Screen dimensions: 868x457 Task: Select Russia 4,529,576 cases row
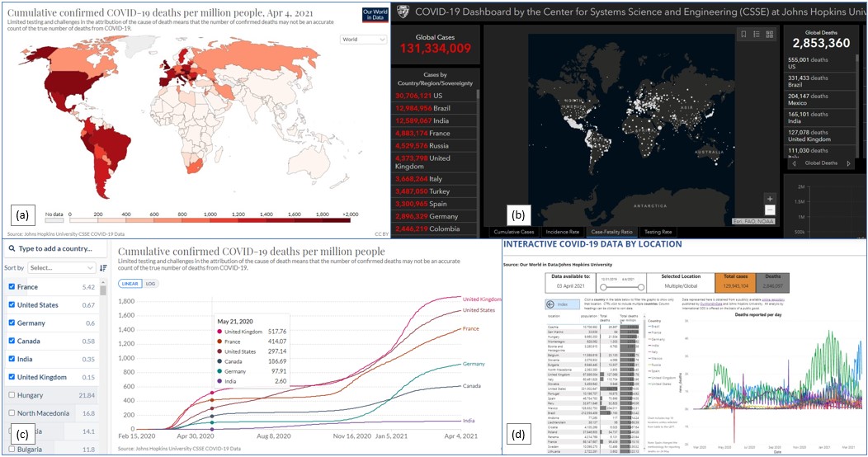coord(435,145)
